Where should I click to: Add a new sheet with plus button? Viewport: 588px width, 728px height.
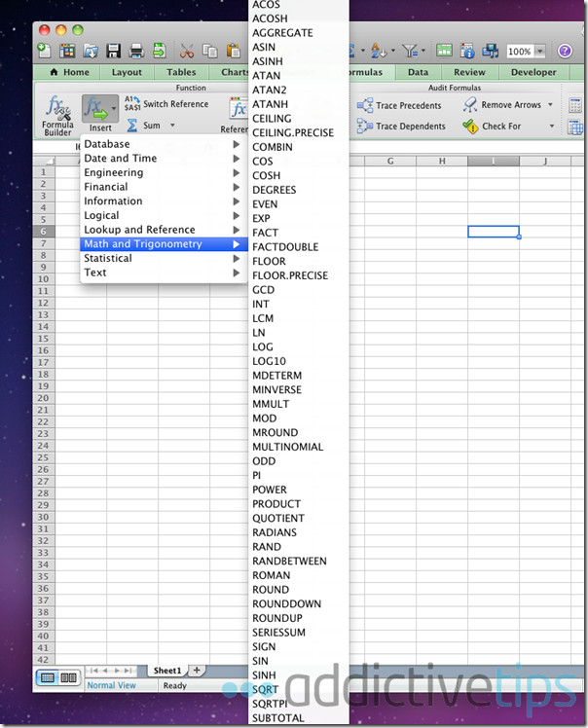tap(197, 670)
